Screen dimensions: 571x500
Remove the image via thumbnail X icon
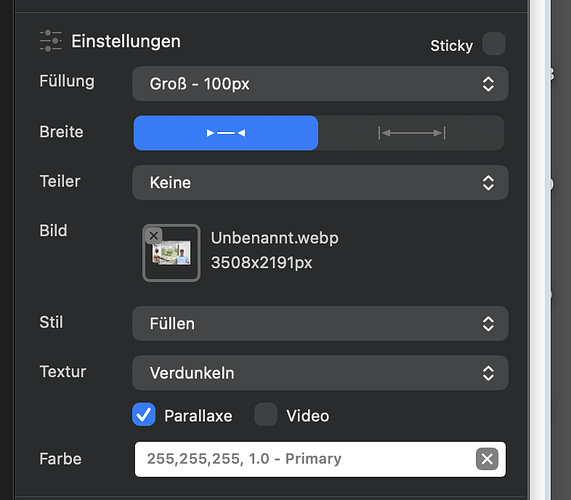click(x=154, y=236)
